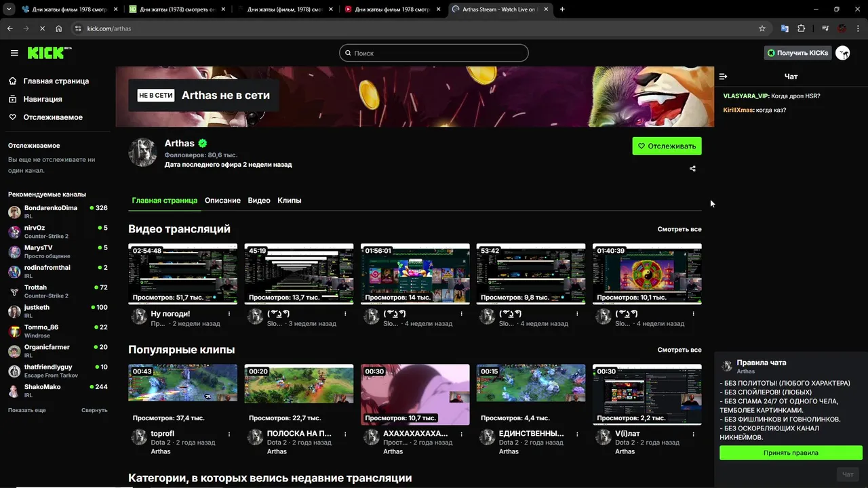The image size is (868, 488).
Task: Click Смотреть все for Популярные клипы
Action: pos(679,350)
